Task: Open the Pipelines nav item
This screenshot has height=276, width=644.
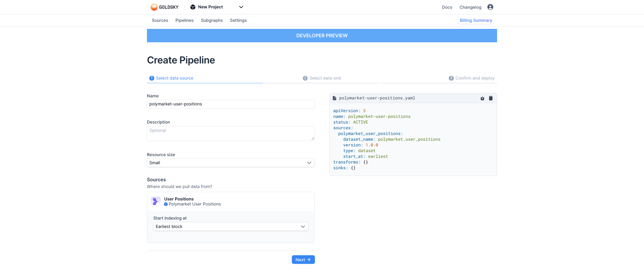Action: pyautogui.click(x=184, y=20)
